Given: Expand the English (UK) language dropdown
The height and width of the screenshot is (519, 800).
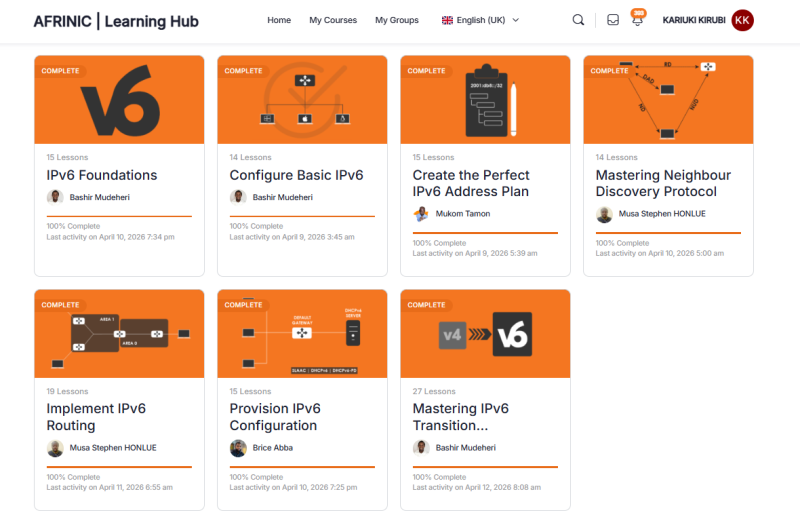Looking at the screenshot, I should [x=516, y=20].
